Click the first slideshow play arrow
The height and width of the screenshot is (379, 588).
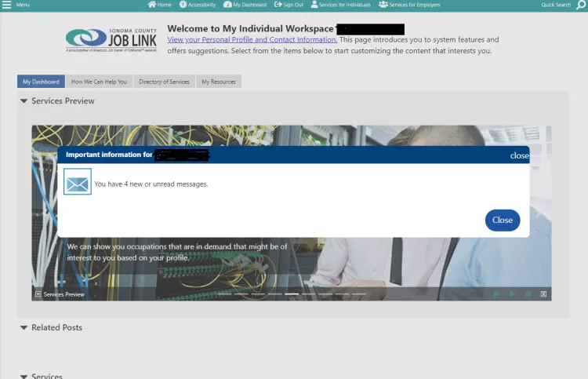tap(496, 293)
